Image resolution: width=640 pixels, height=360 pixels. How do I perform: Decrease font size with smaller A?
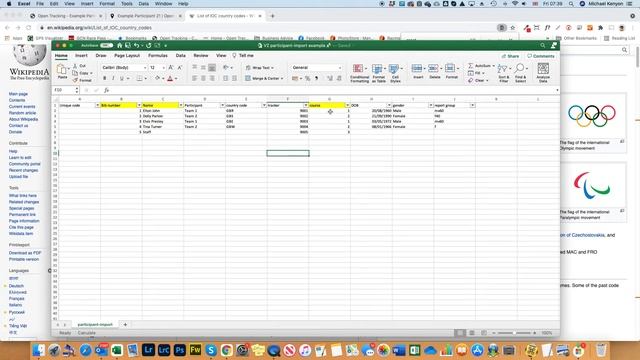[x=180, y=67]
